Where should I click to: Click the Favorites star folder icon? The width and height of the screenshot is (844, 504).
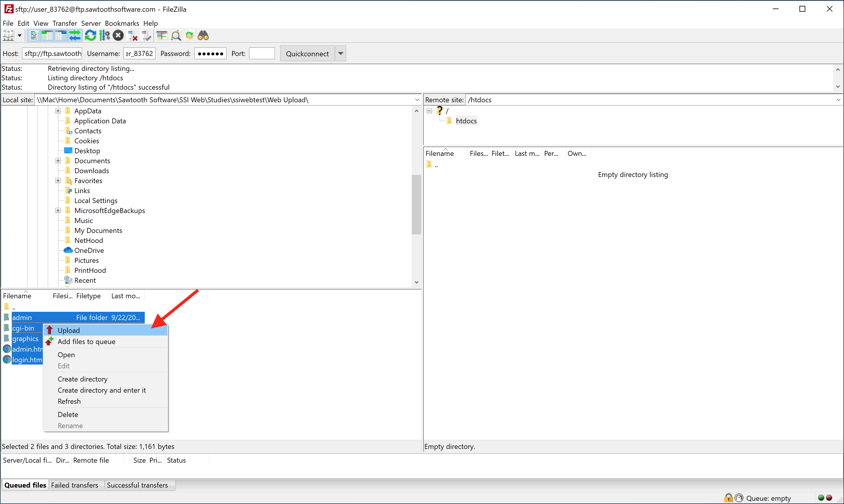point(68,181)
